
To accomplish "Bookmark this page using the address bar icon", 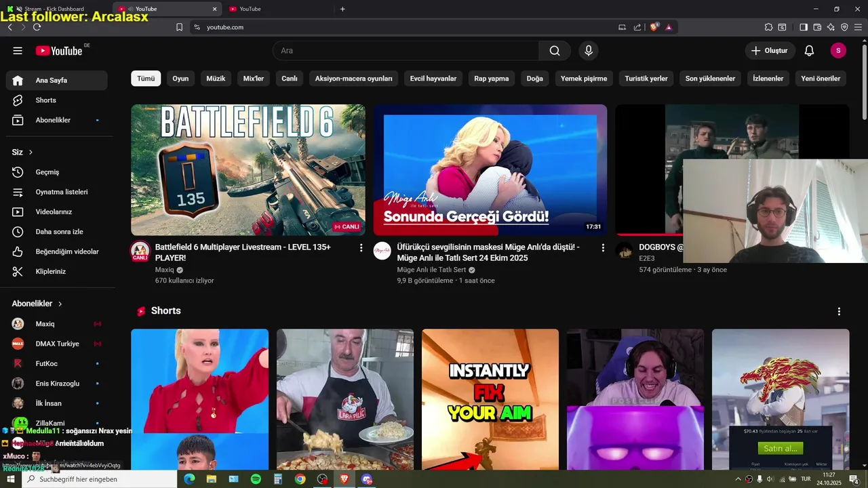I will point(180,27).
